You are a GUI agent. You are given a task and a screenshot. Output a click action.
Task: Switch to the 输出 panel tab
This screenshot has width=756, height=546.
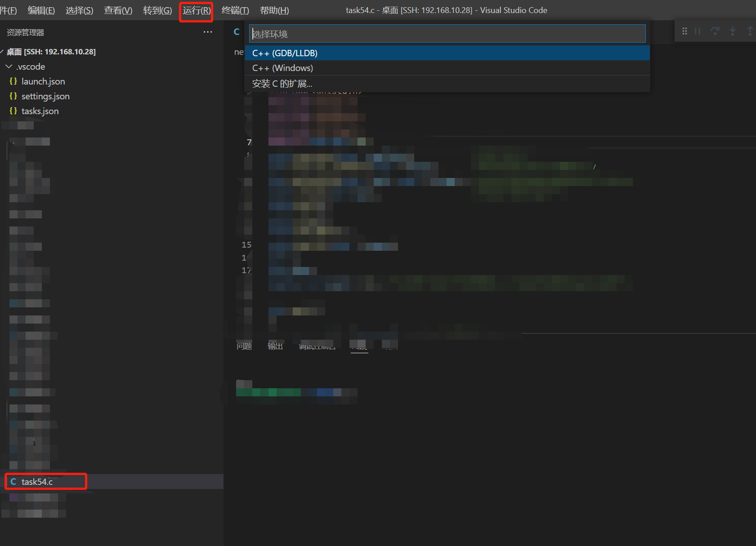tap(275, 346)
